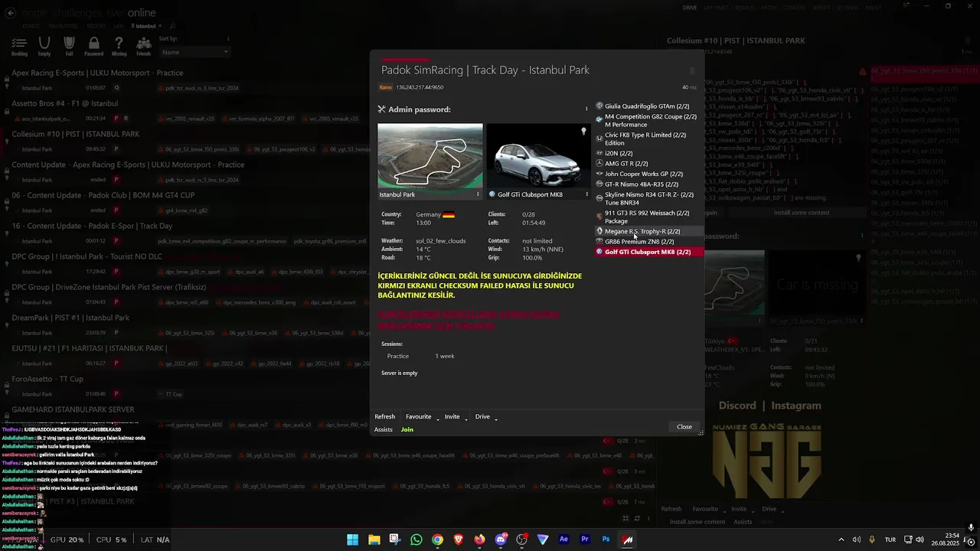Close the Istanbul filter tab with its X
Viewport: 980px width, 551px height.
pos(162,26)
